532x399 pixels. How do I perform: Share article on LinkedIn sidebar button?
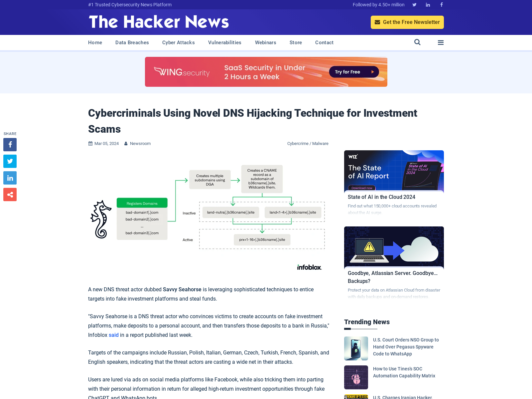10,178
